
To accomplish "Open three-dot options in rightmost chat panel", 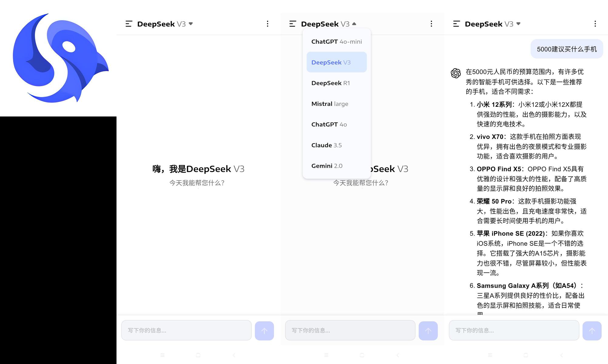I will 595,24.
